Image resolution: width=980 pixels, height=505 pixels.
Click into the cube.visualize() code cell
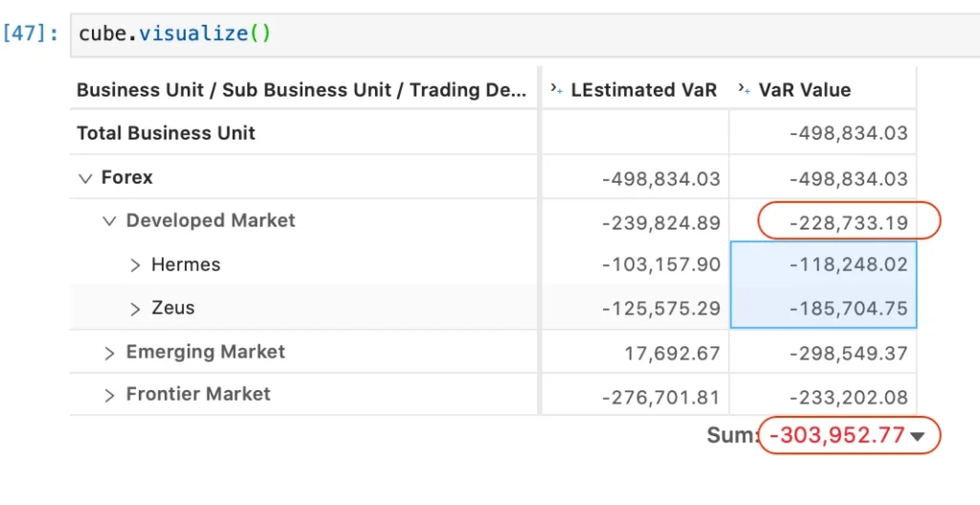[525, 34]
